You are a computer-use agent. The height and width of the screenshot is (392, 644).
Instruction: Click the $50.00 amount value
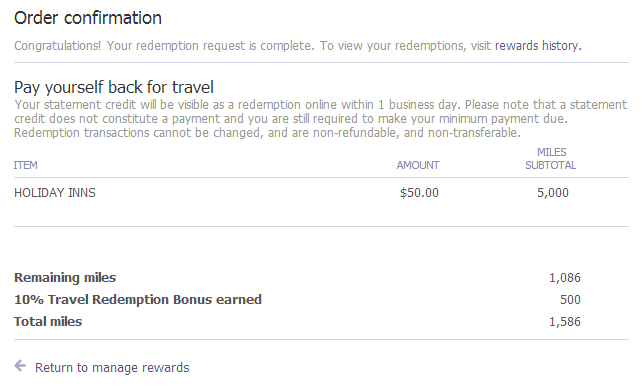419,193
